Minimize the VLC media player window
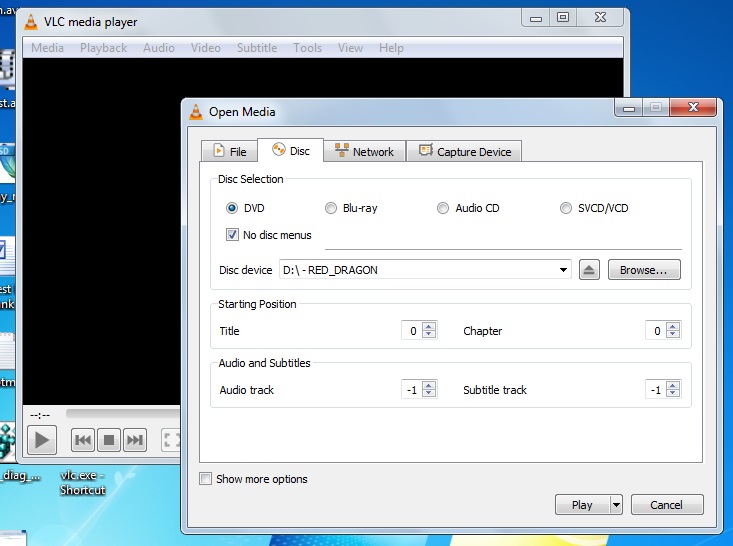Image resolution: width=733 pixels, height=546 pixels. pos(536,18)
